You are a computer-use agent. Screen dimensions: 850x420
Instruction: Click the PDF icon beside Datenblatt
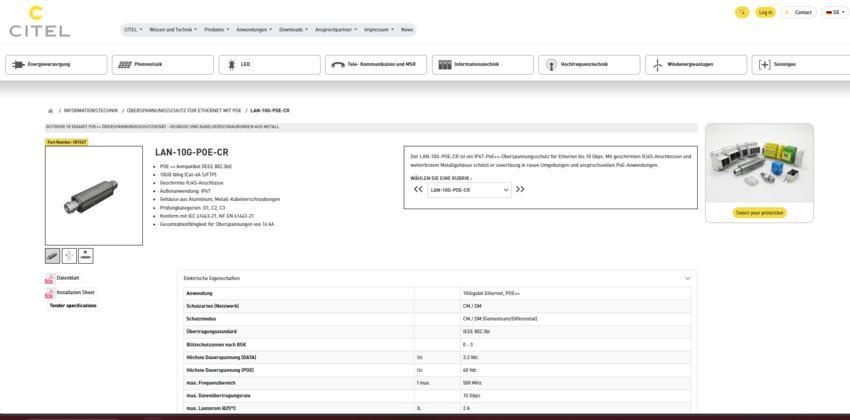point(50,279)
